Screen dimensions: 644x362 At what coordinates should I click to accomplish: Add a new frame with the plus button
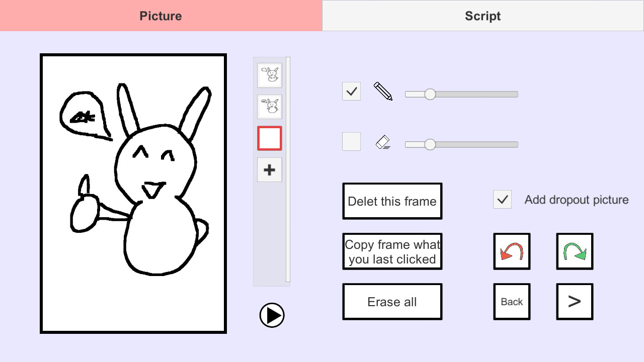(270, 170)
